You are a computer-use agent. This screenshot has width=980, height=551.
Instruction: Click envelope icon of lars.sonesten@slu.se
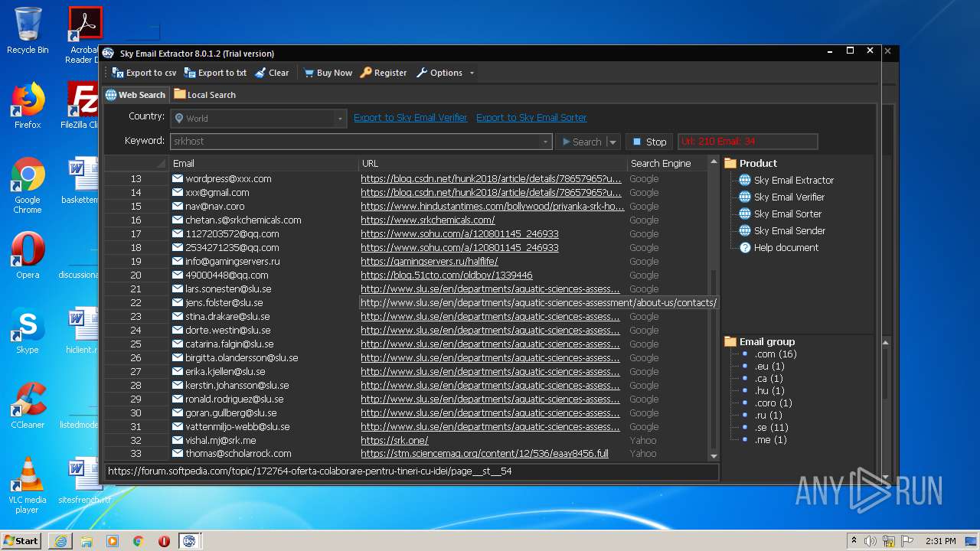point(178,289)
